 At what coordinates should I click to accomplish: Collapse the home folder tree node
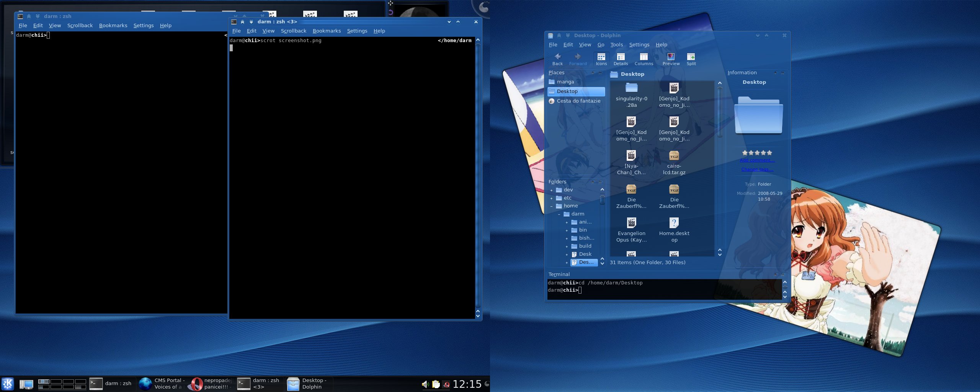551,206
